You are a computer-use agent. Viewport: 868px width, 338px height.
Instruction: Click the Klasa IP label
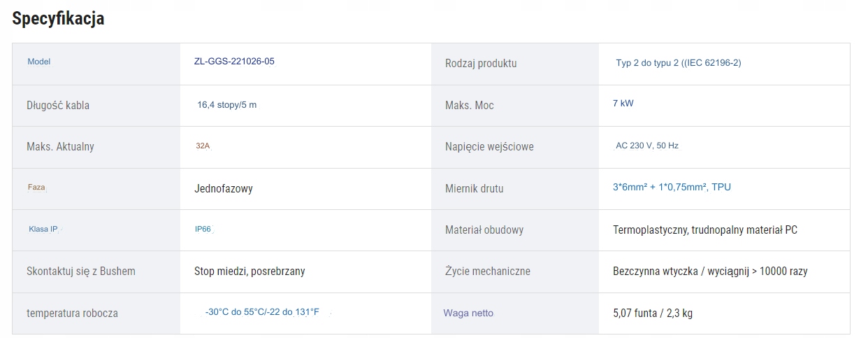43,229
